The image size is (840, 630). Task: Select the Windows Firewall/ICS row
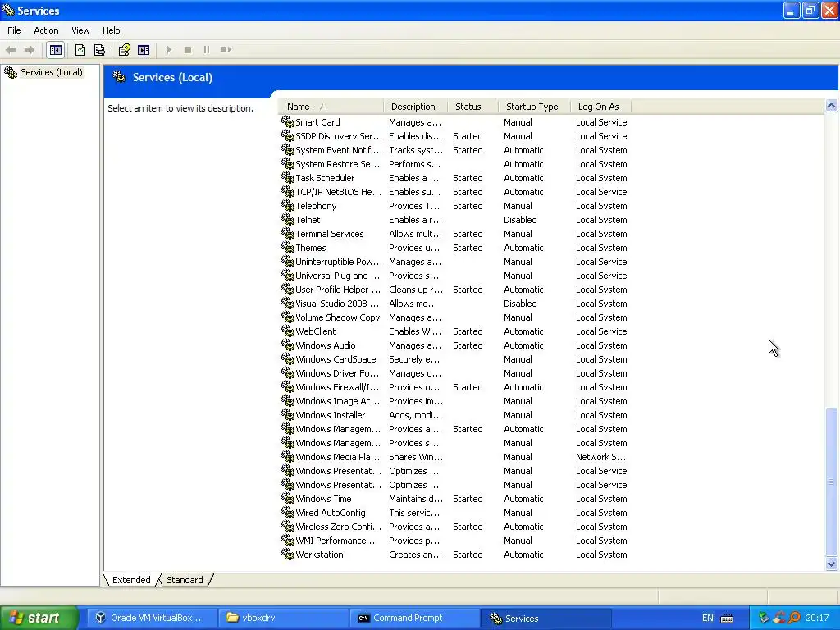pyautogui.click(x=454, y=387)
